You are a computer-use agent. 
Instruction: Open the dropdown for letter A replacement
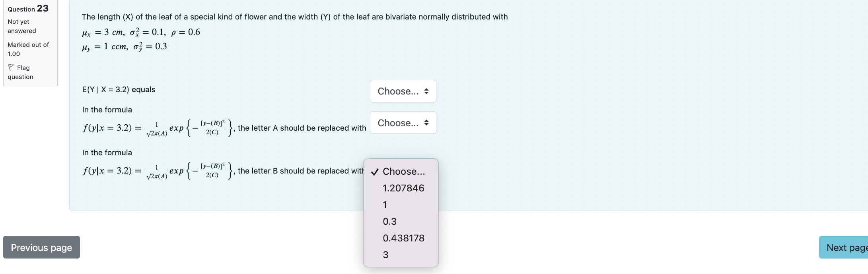point(403,123)
